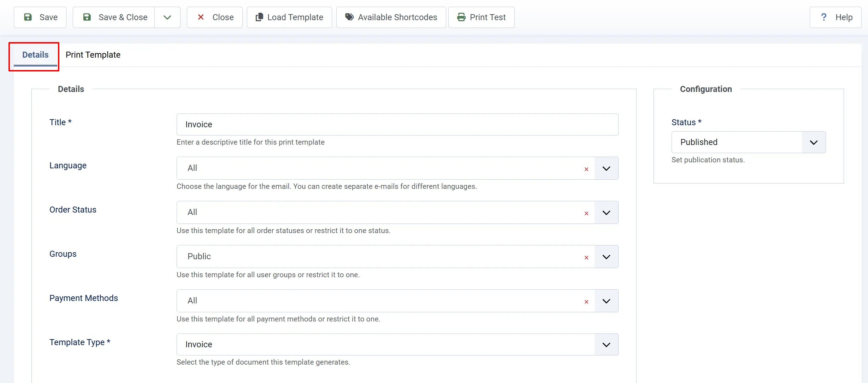Click the Groups field label
Image resolution: width=868 pixels, height=383 pixels.
[63, 254]
